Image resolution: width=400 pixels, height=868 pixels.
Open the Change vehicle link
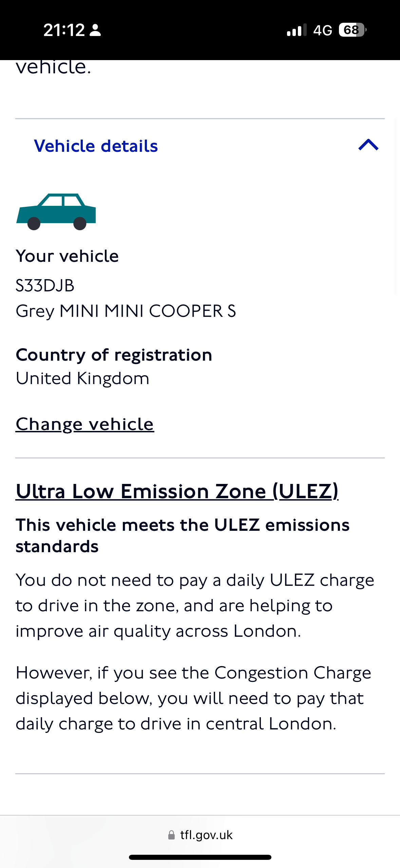(x=85, y=424)
